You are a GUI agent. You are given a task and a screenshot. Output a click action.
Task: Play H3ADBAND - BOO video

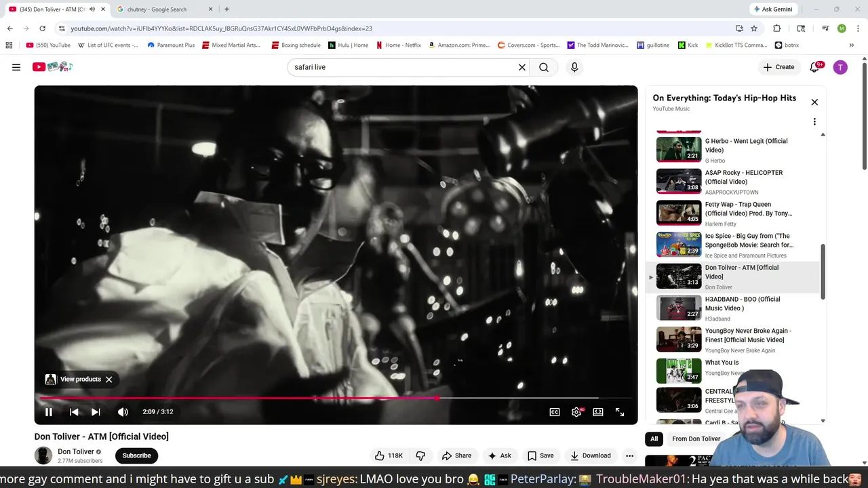click(x=734, y=308)
